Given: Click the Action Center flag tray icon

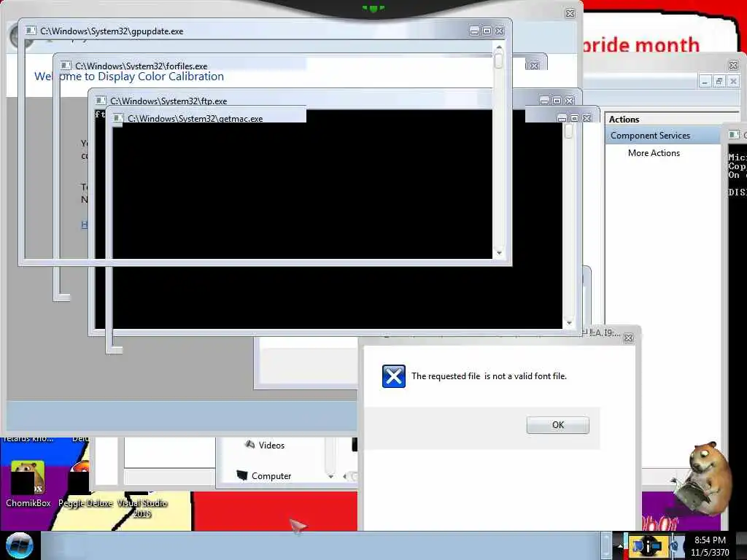Looking at the screenshot, I should [638, 545].
